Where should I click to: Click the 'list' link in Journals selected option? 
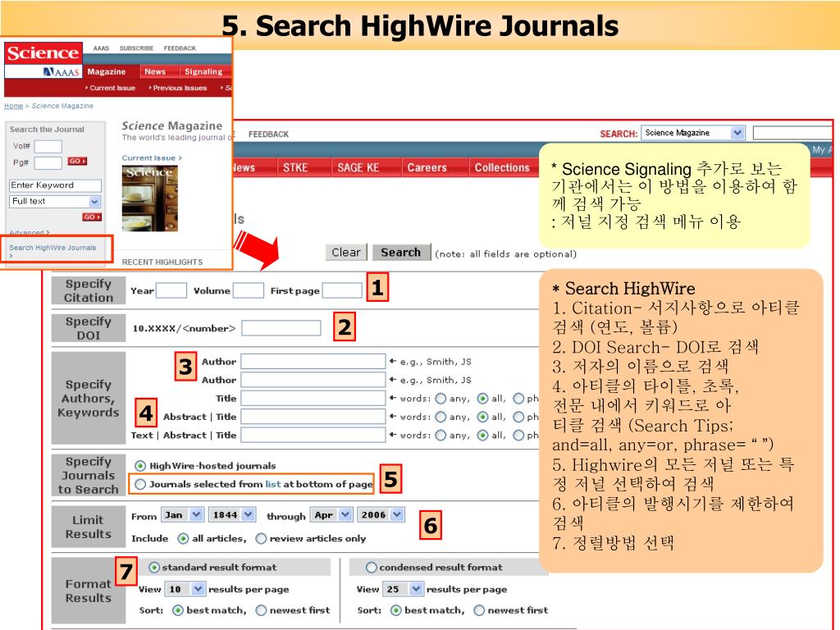(x=272, y=484)
